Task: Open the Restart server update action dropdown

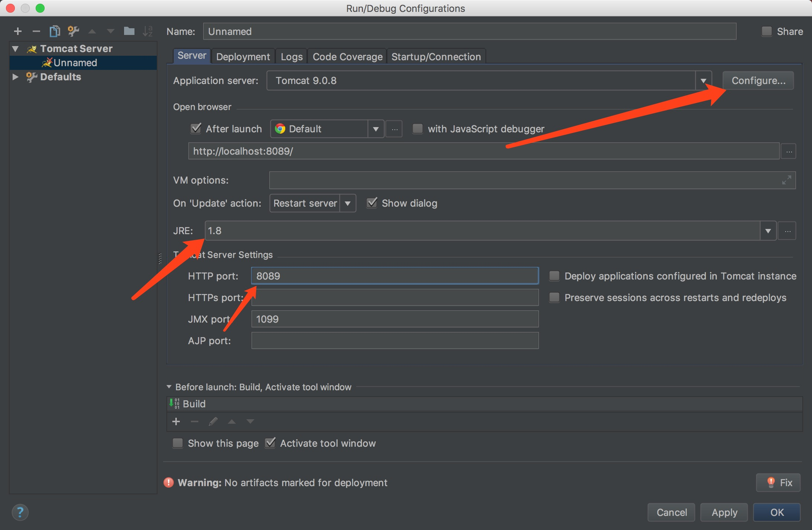Action: coord(348,203)
